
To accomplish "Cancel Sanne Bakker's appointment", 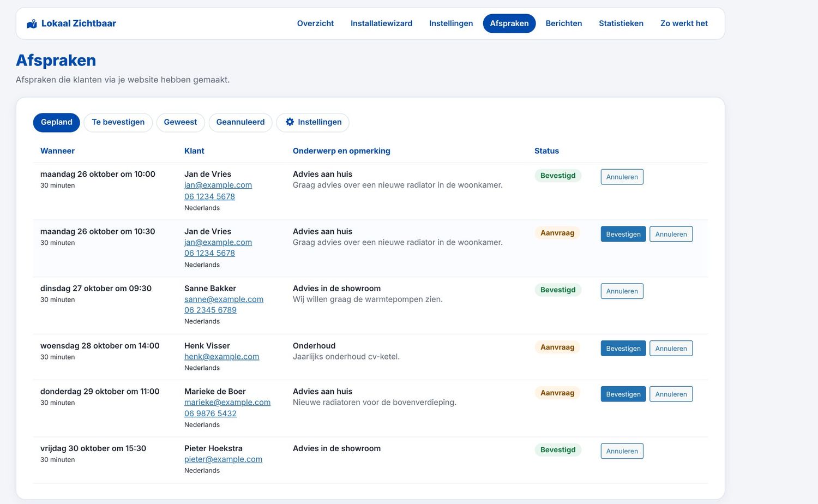I will click(622, 291).
